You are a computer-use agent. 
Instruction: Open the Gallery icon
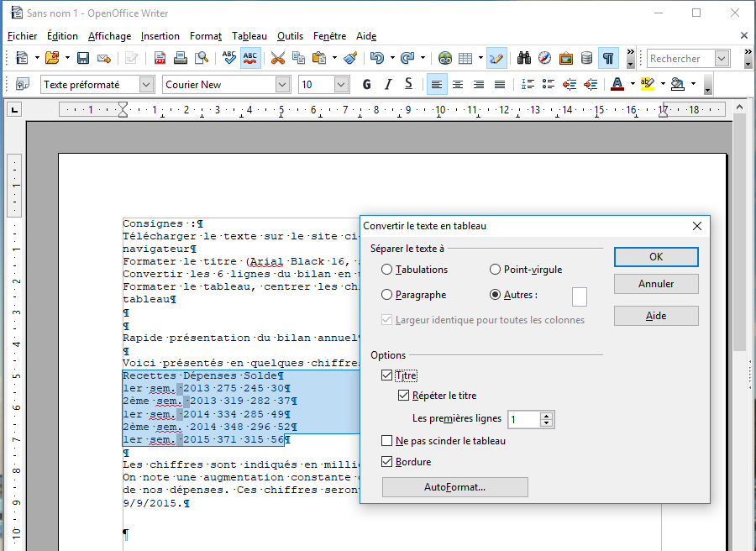[565, 58]
